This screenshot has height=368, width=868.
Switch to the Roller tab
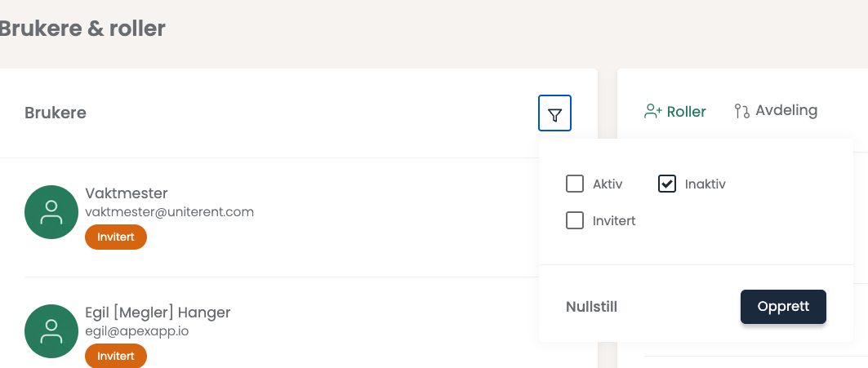click(675, 111)
